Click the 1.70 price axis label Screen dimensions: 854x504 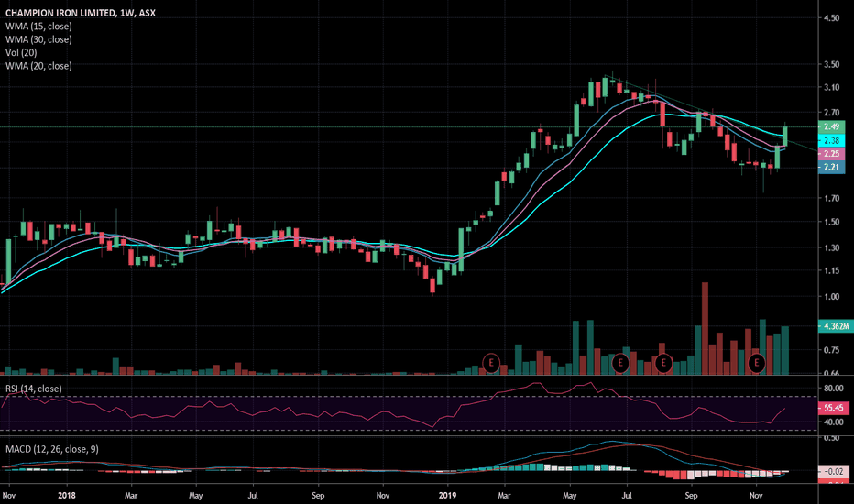tap(832, 198)
